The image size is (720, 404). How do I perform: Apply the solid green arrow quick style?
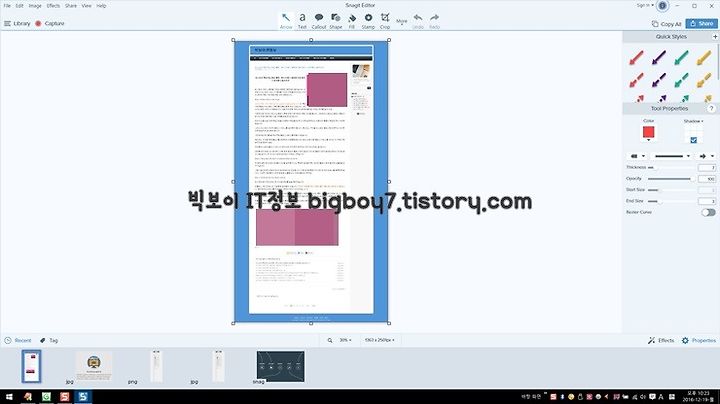681,58
